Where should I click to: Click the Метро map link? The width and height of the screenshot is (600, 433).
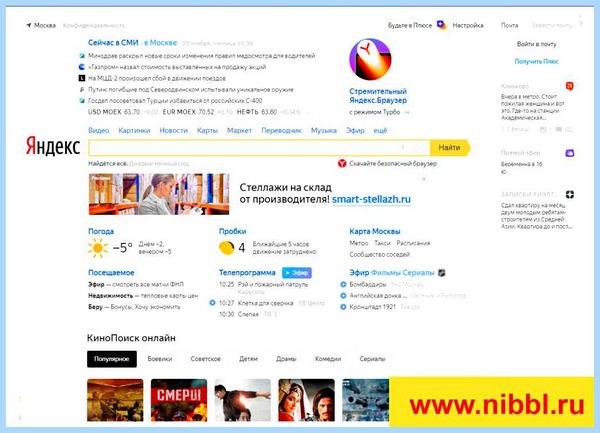359,243
